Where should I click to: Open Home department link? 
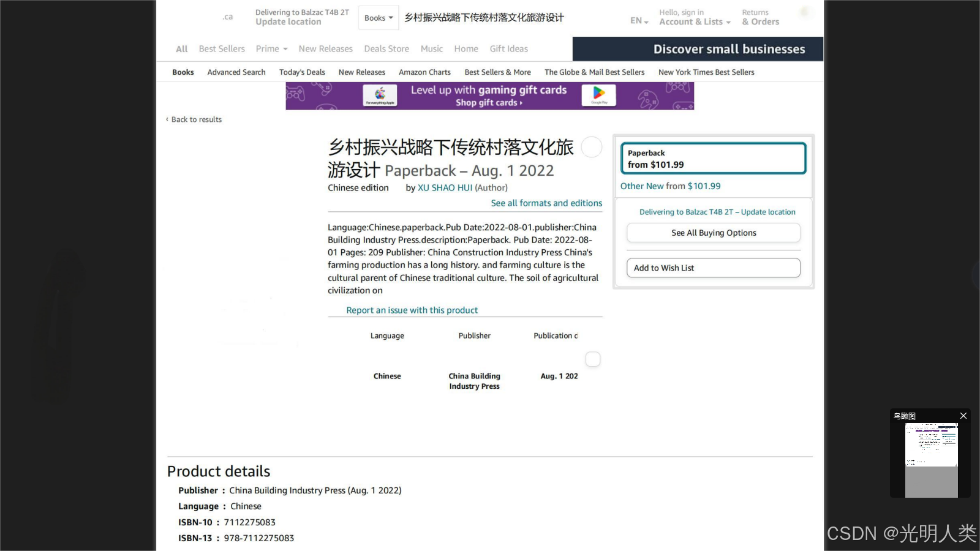pos(466,49)
